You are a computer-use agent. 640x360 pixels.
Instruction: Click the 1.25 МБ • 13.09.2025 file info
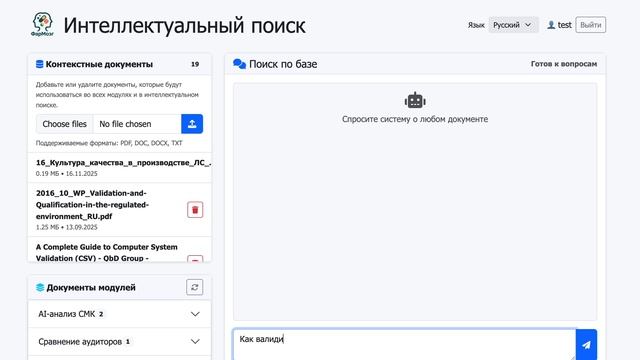click(x=67, y=227)
